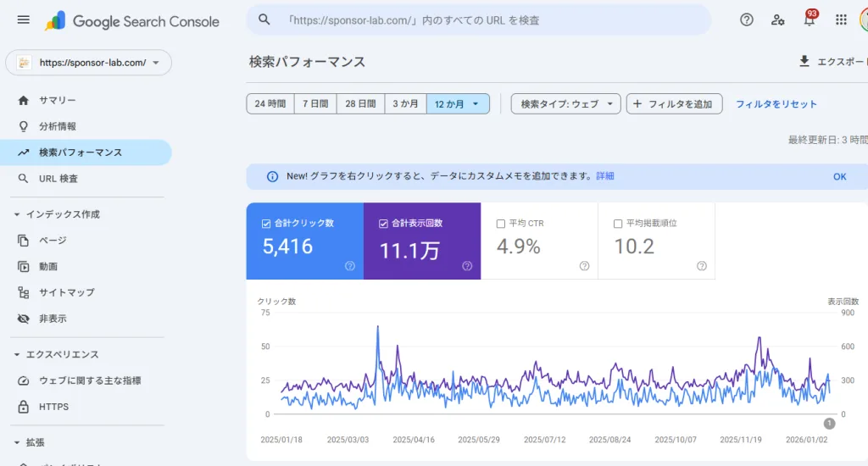Select the 7 日間 range tab
Screen dimensions: 868x466
click(315, 103)
